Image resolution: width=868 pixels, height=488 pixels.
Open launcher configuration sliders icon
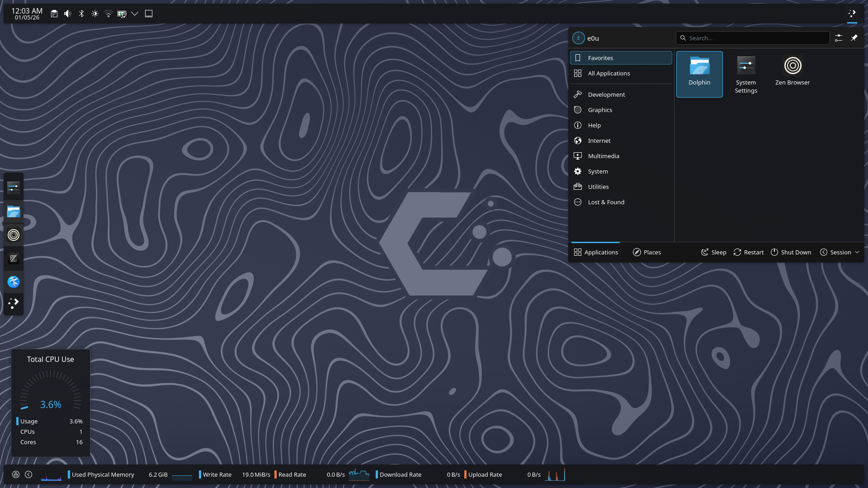click(x=839, y=38)
